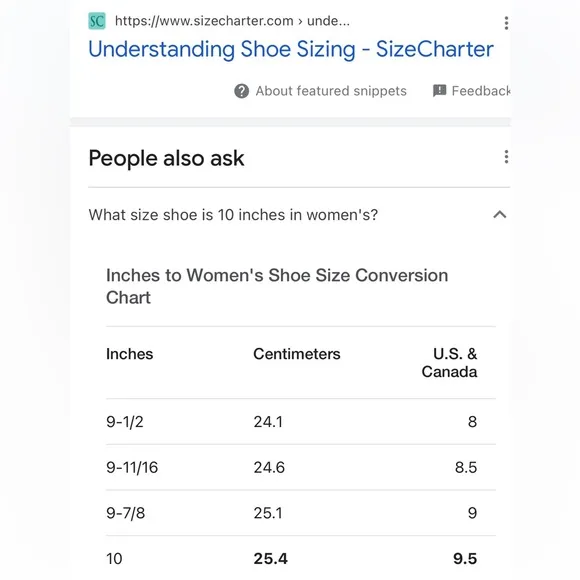The width and height of the screenshot is (580, 580).
Task: Click question What size shoe is 10 inches
Action: [x=233, y=215]
